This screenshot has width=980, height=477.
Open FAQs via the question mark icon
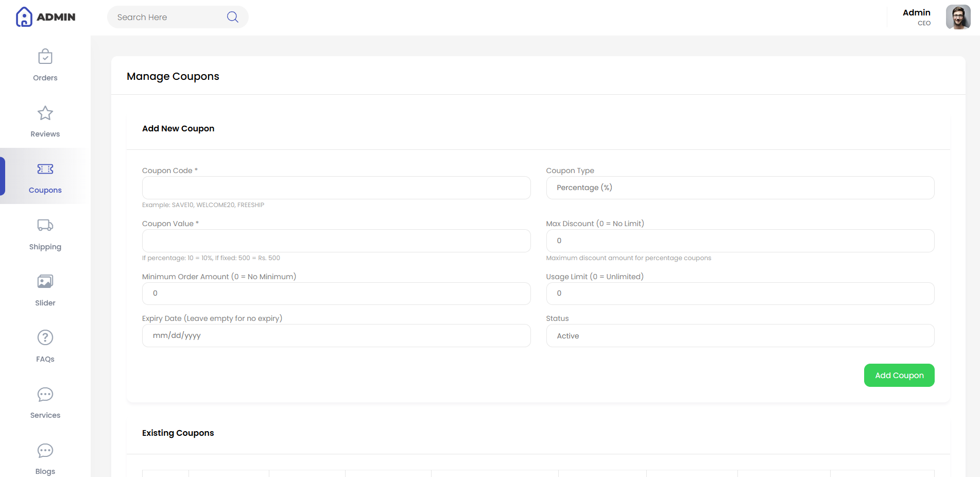(x=45, y=337)
